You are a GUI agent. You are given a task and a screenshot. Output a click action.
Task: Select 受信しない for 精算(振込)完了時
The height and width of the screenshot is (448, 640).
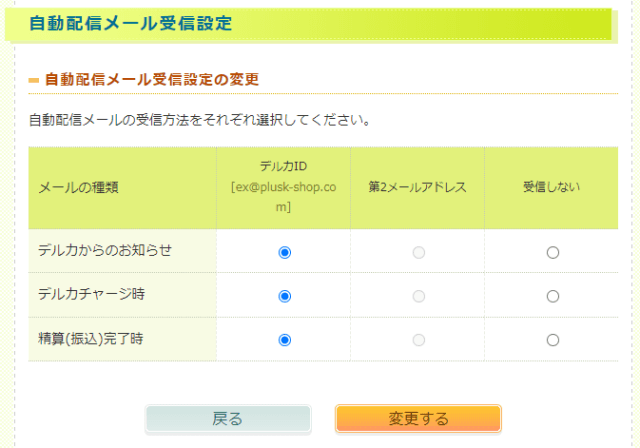(x=553, y=340)
